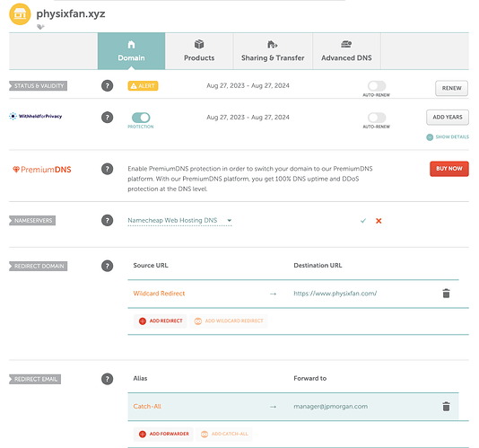Confirm nameserver change with green checkmark
The height and width of the screenshot is (448, 479).
pyautogui.click(x=363, y=221)
